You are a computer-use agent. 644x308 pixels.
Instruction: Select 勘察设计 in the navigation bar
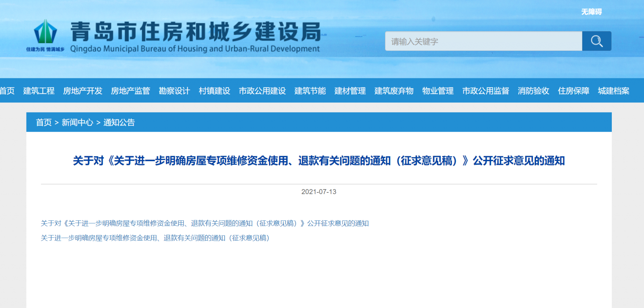(174, 91)
